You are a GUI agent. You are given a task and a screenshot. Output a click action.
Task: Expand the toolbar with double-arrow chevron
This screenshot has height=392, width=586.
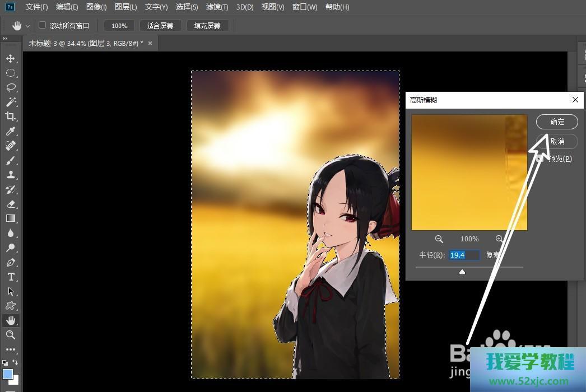pyautogui.click(x=5, y=39)
